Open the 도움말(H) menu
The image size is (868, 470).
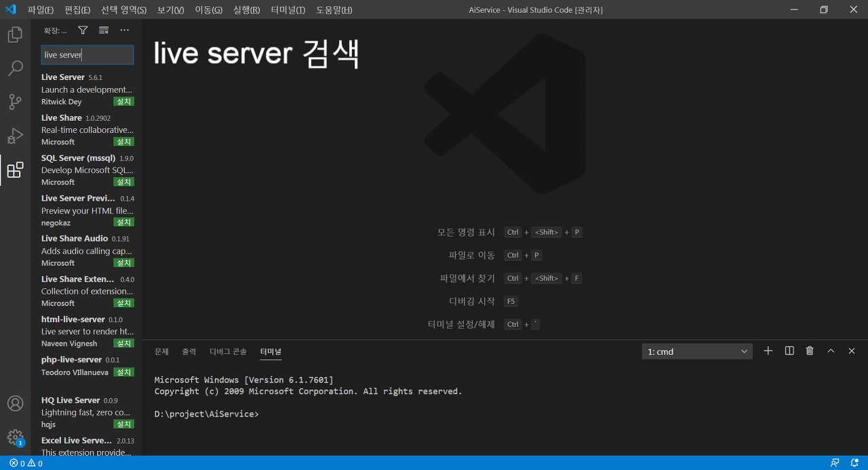[334, 10]
